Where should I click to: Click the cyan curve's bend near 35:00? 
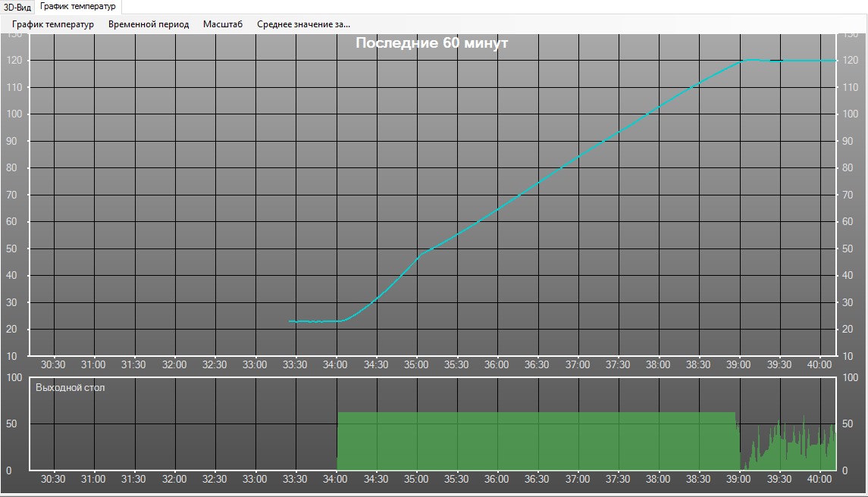pos(421,252)
